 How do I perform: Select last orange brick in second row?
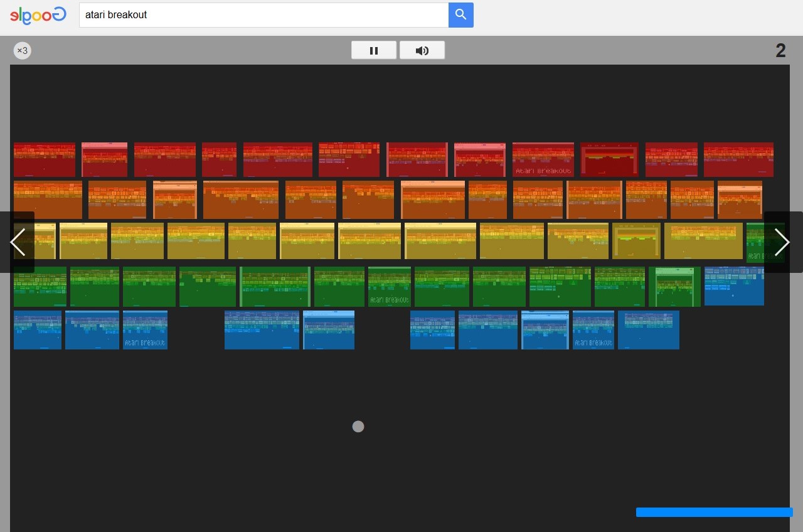[740, 200]
